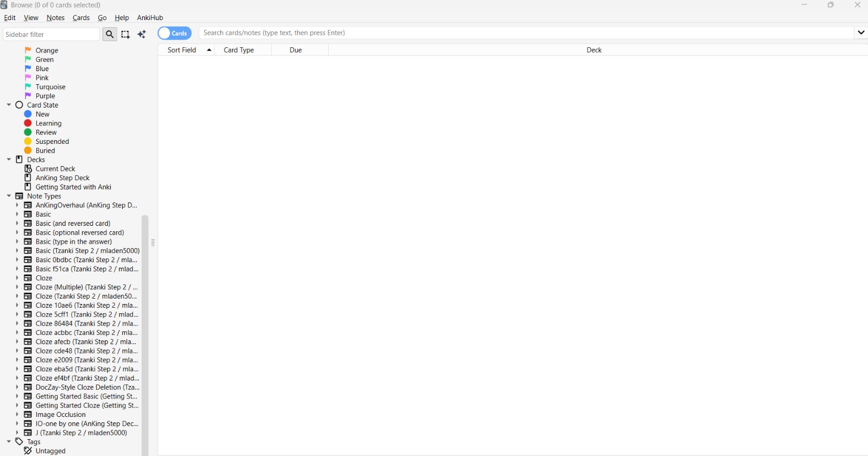Toggle the Cards/Notes switch
The image size is (868, 456).
[174, 33]
